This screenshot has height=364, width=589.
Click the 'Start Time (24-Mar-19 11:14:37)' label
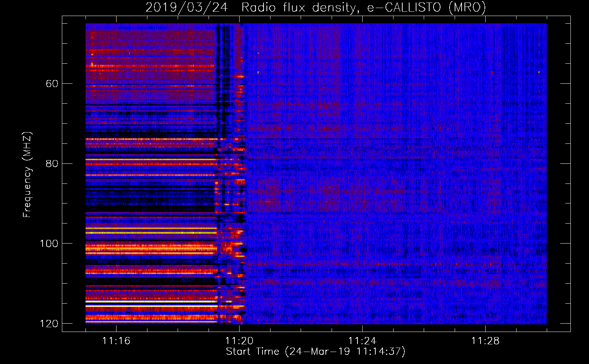[316, 352]
